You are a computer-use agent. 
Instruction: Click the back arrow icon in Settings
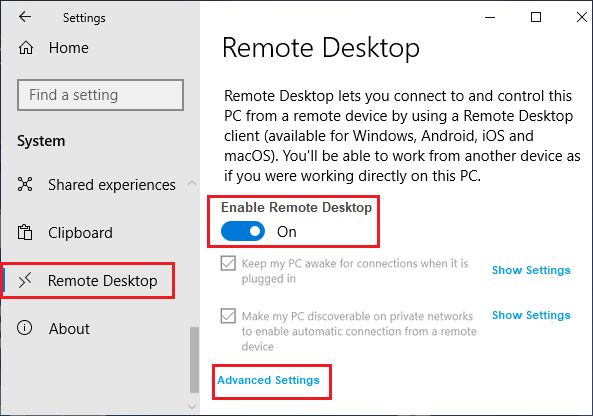(x=25, y=17)
